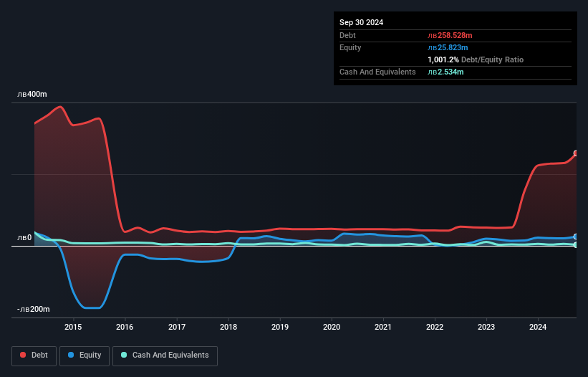Click the 2019 x-axis label
Screen dimensions: 588x377
click(x=280, y=327)
